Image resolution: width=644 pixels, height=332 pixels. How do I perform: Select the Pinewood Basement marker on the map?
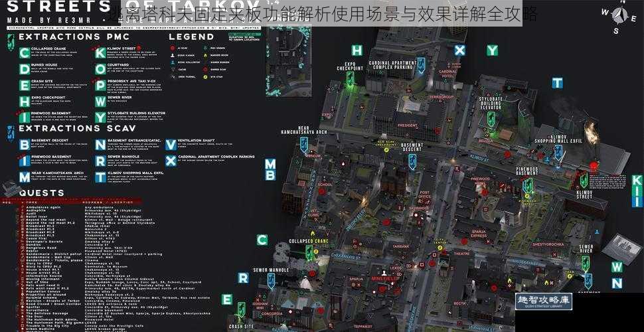point(527,185)
